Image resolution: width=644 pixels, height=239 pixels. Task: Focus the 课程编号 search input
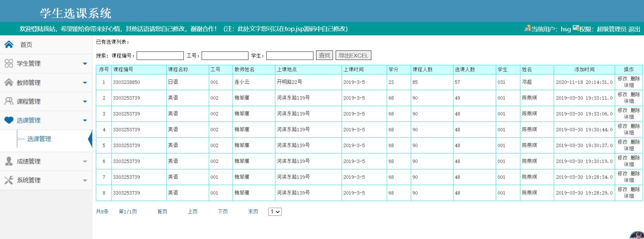pyautogui.click(x=160, y=56)
